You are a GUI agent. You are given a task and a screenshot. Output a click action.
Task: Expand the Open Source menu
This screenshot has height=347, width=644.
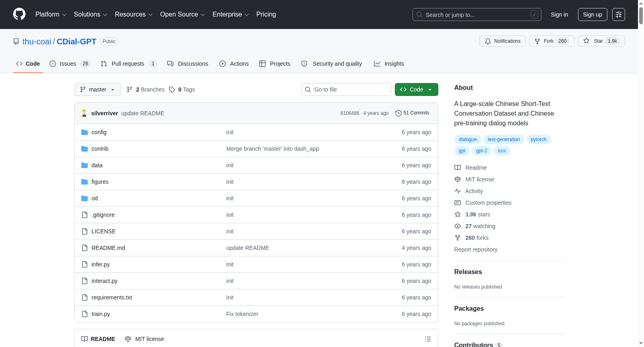[183, 15]
